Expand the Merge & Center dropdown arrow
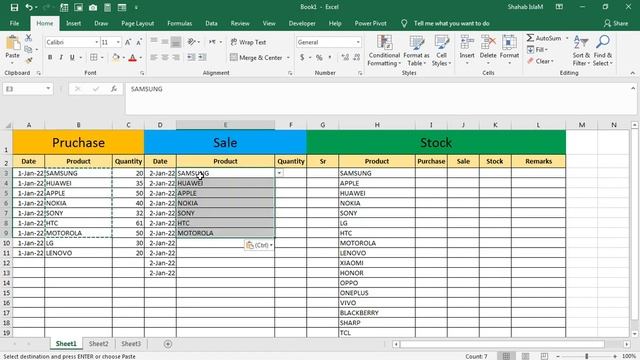Image resolution: width=640 pixels, height=360 pixels. point(288,58)
